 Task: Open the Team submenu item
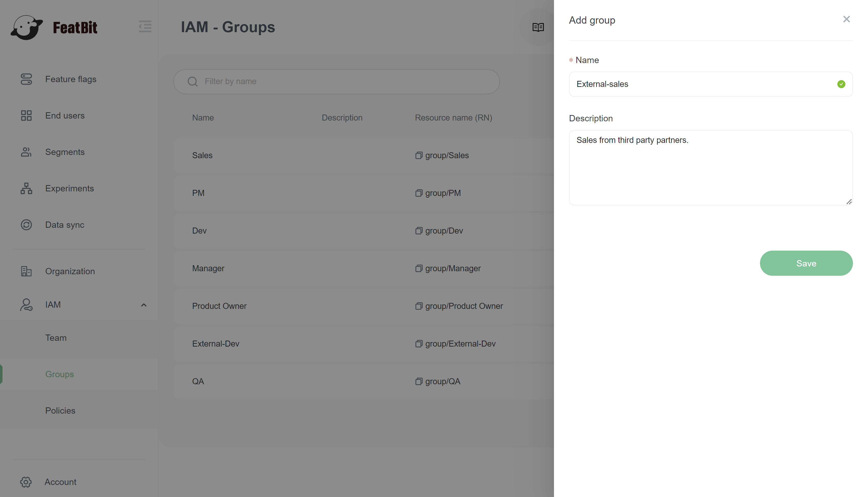[x=56, y=338]
